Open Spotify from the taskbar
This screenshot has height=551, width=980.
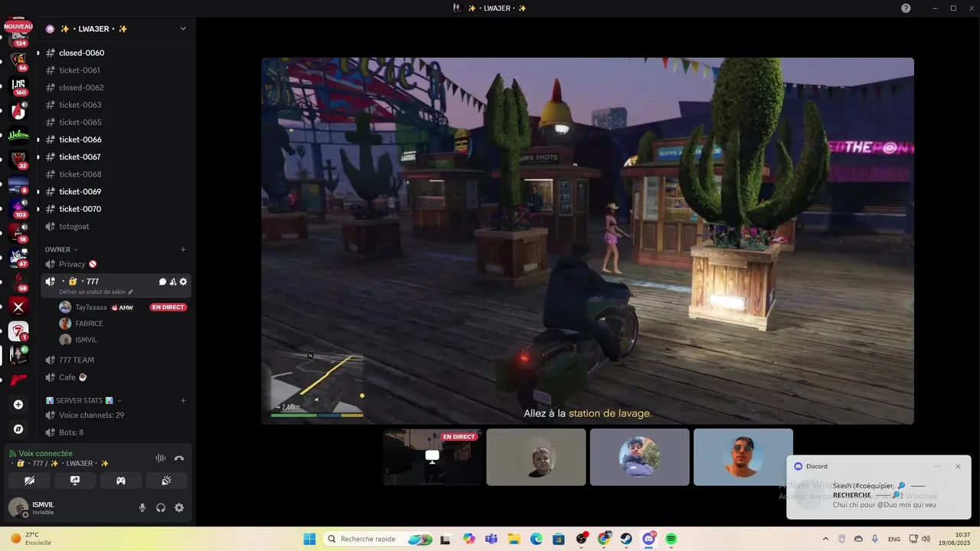pyautogui.click(x=671, y=539)
